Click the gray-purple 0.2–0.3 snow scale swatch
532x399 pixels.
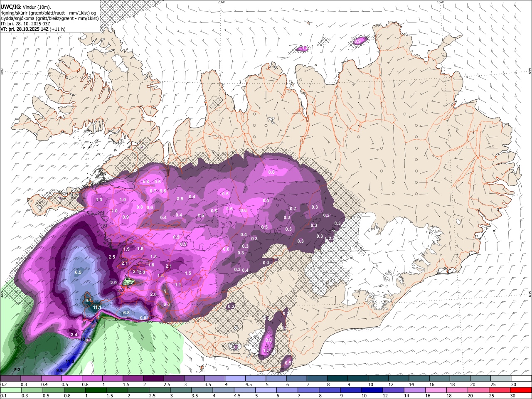pos(10,379)
